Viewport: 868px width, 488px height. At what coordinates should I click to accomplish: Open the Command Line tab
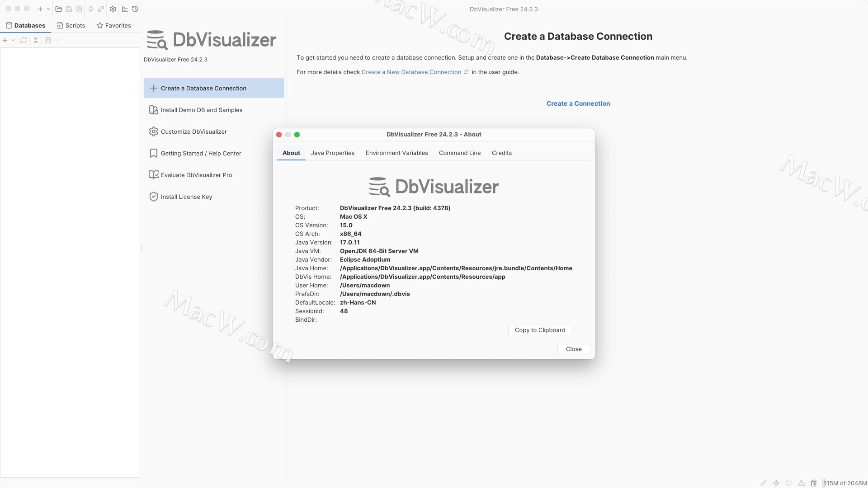point(460,153)
